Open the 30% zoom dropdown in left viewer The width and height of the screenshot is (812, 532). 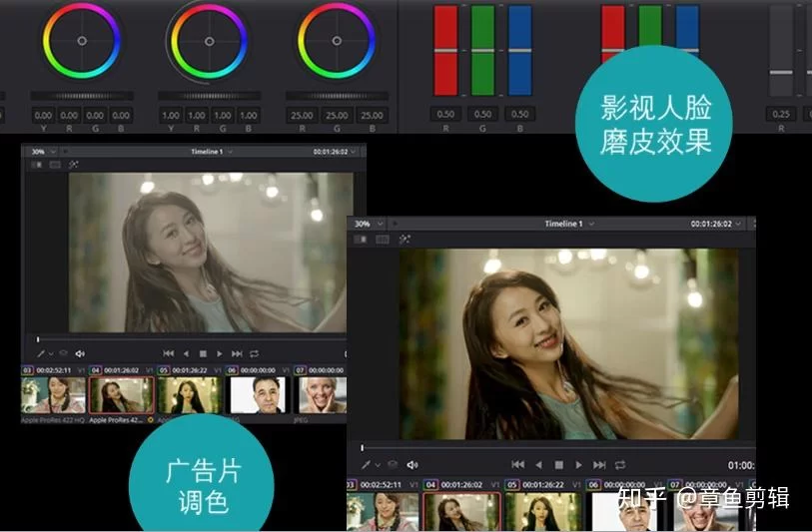point(45,152)
